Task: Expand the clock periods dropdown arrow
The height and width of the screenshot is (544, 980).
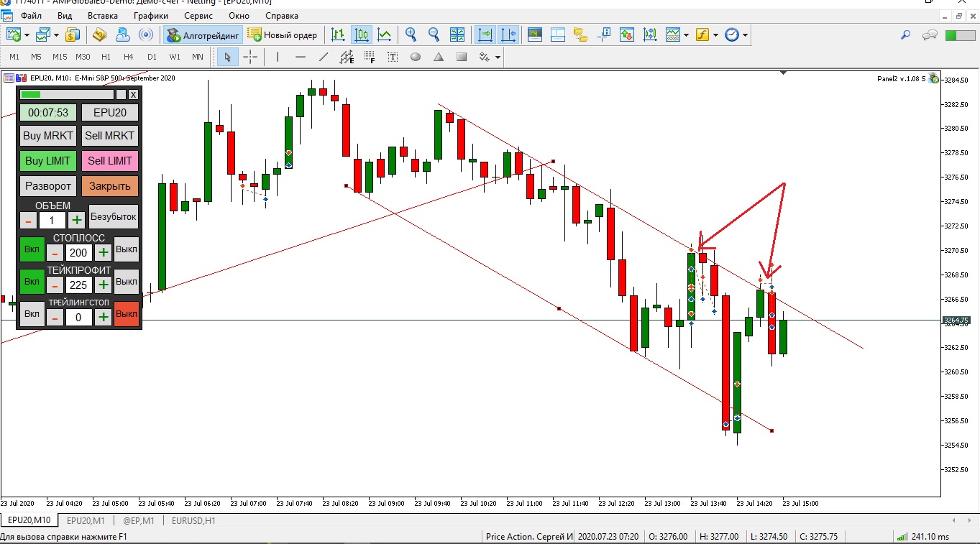Action: pos(746,34)
